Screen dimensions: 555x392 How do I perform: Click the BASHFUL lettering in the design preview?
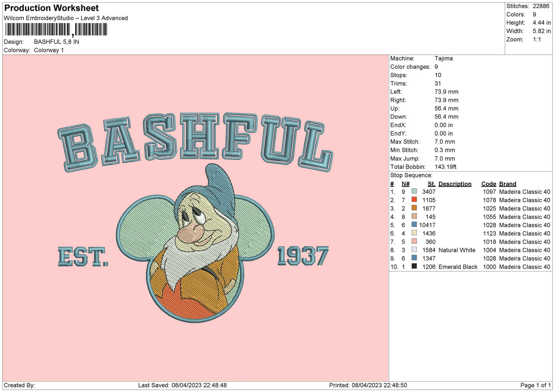(195, 141)
